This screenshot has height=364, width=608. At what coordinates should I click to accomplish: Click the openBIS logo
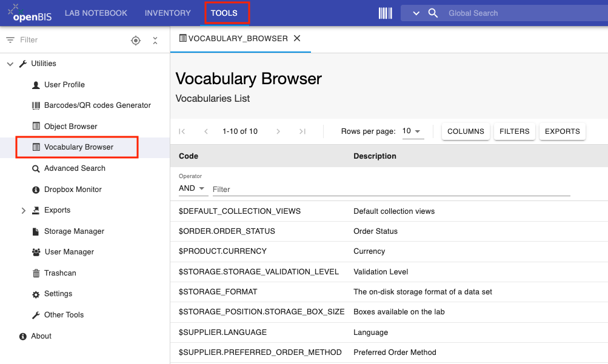[30, 13]
